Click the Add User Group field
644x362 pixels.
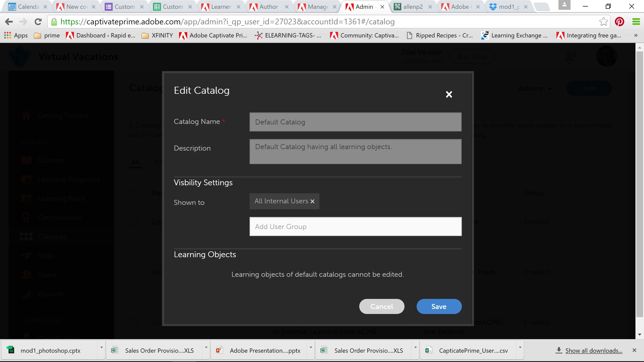coord(355,227)
